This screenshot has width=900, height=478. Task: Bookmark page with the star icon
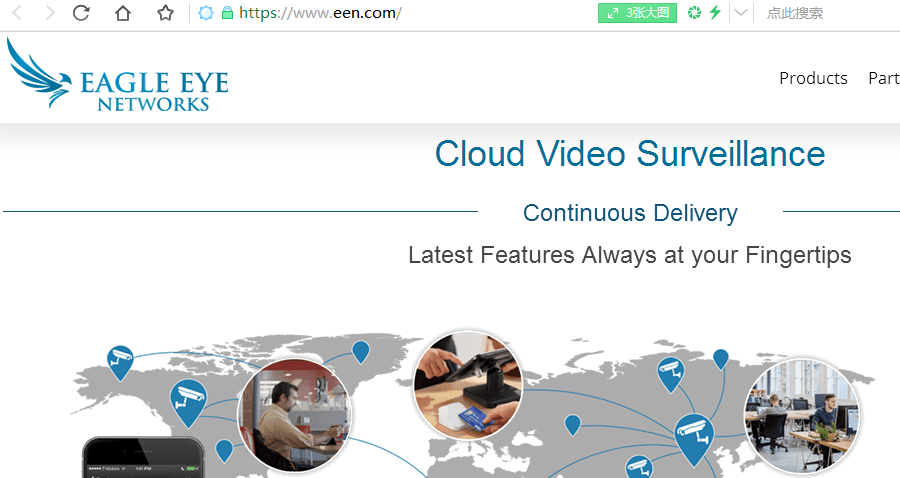[x=165, y=13]
